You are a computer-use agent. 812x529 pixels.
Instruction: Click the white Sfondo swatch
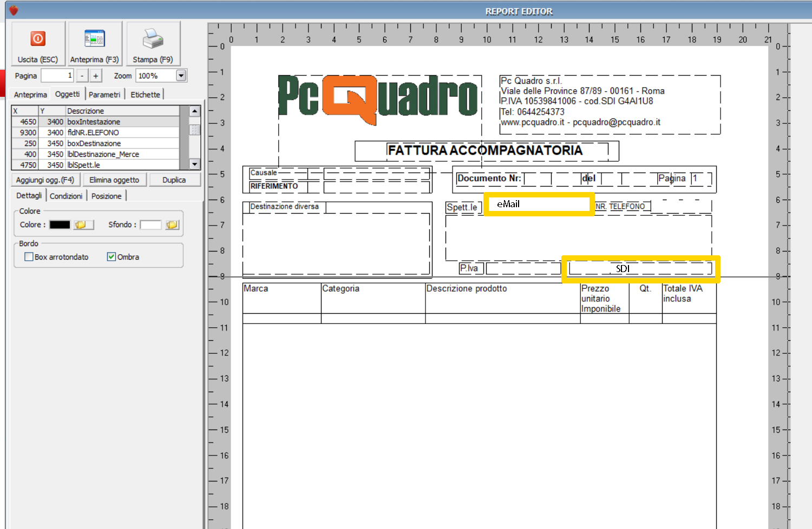(x=151, y=224)
